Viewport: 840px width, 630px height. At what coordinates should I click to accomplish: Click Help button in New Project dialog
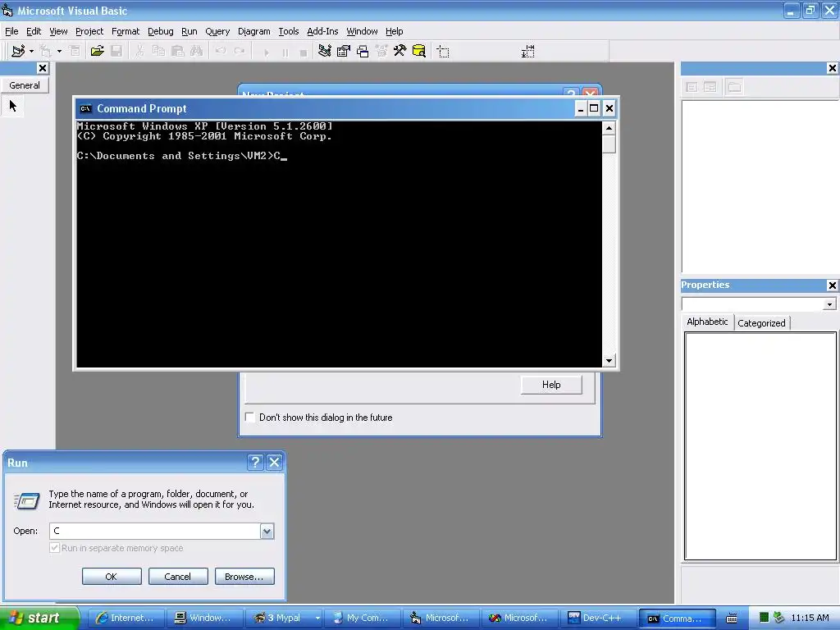pos(551,385)
